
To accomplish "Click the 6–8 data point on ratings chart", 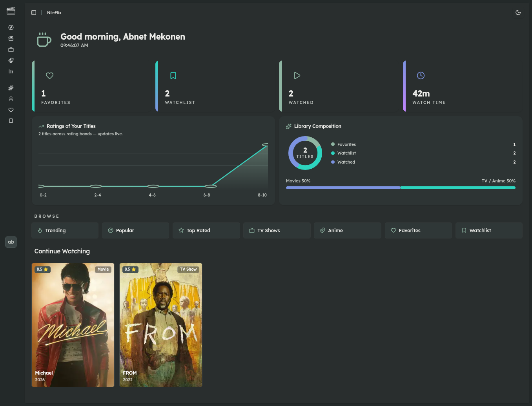I will tap(211, 186).
